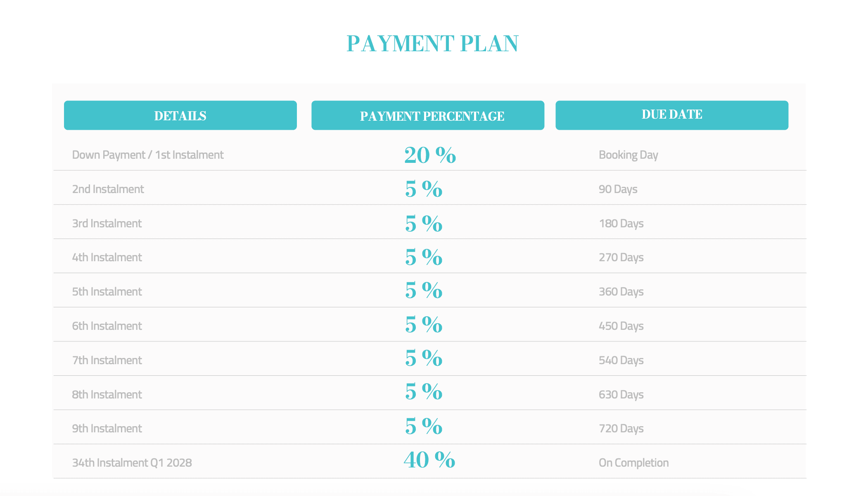
Task: Select the 8th Instalment row label
Action: [x=107, y=395]
